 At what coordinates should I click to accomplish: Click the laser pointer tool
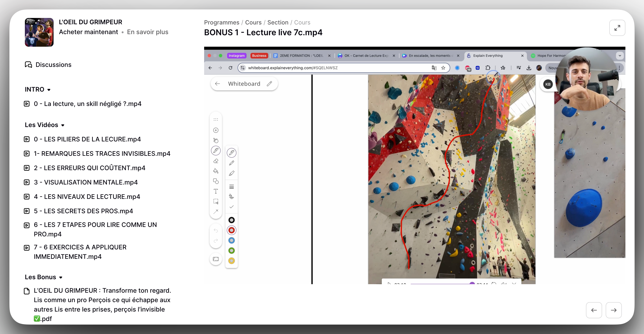[216, 212]
